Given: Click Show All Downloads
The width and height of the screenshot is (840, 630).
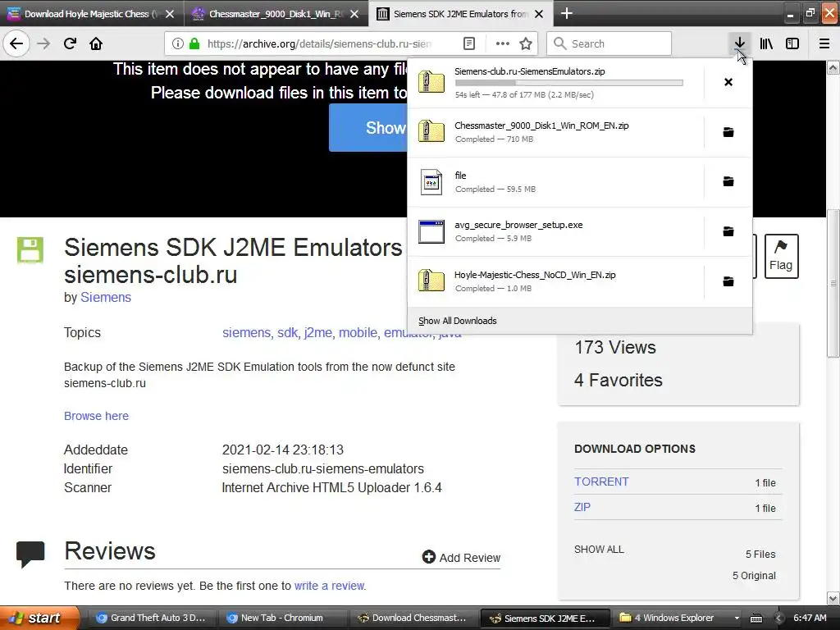Looking at the screenshot, I should [x=458, y=321].
